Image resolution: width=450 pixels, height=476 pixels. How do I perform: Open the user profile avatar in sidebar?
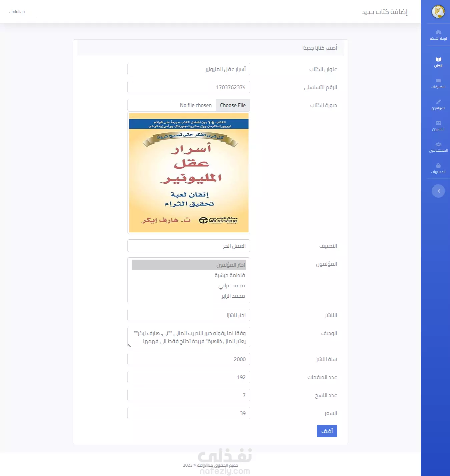coord(438,12)
